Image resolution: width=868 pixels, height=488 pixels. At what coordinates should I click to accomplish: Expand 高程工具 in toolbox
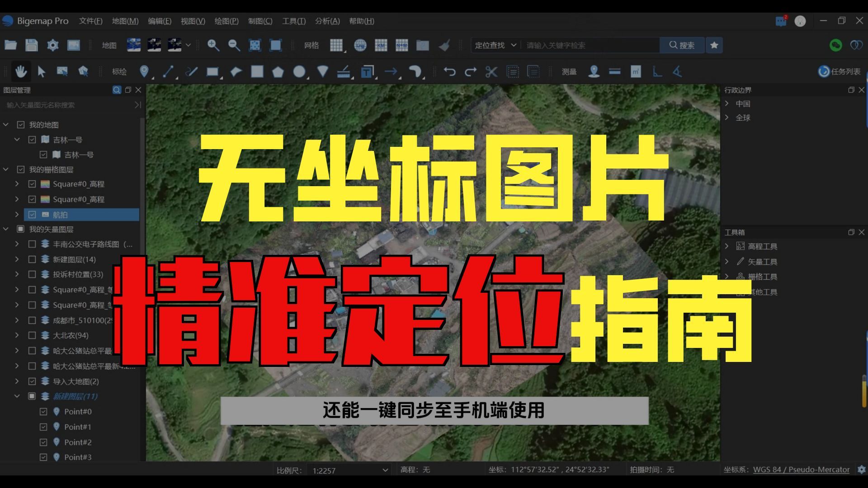727,246
